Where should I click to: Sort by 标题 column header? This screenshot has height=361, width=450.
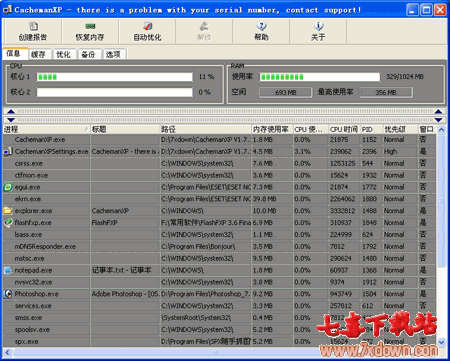click(125, 129)
